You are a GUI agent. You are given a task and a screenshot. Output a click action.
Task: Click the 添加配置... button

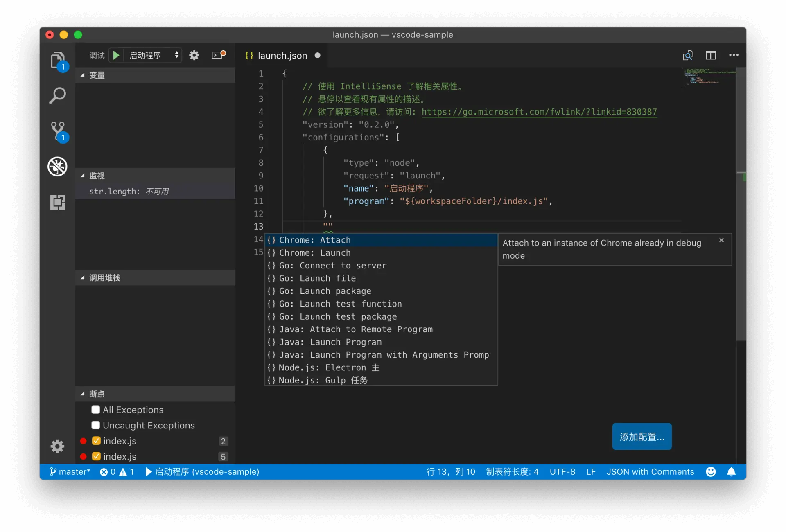coord(641,437)
